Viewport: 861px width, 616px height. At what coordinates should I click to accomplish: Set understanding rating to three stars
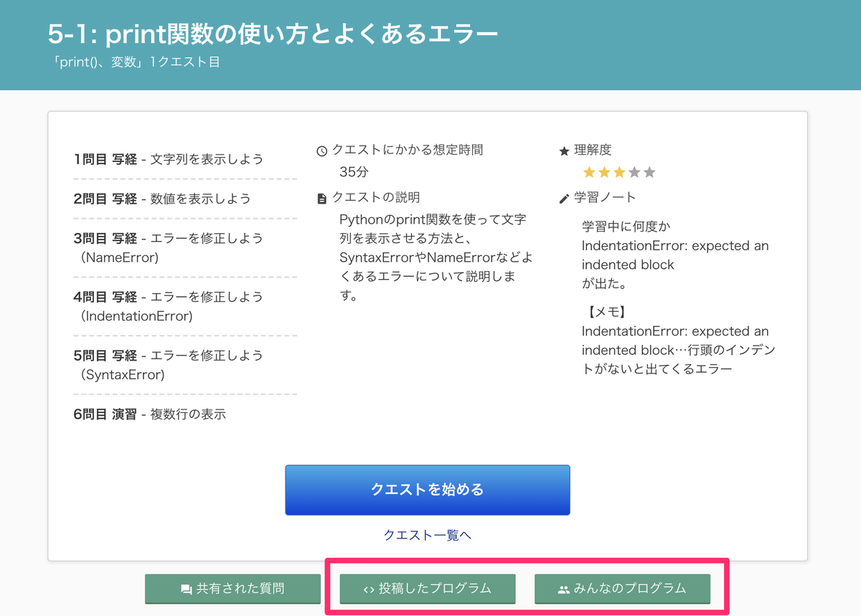(619, 172)
